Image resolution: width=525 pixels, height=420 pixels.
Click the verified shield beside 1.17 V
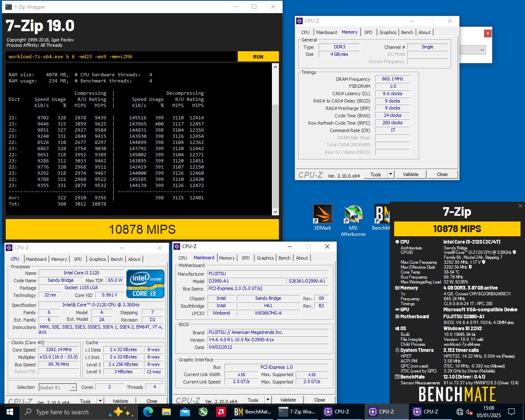[x=484, y=262]
